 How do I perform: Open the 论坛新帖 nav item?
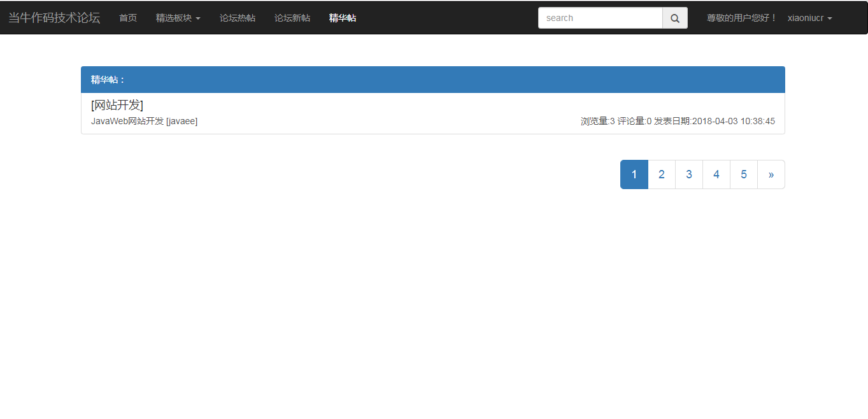pos(292,18)
